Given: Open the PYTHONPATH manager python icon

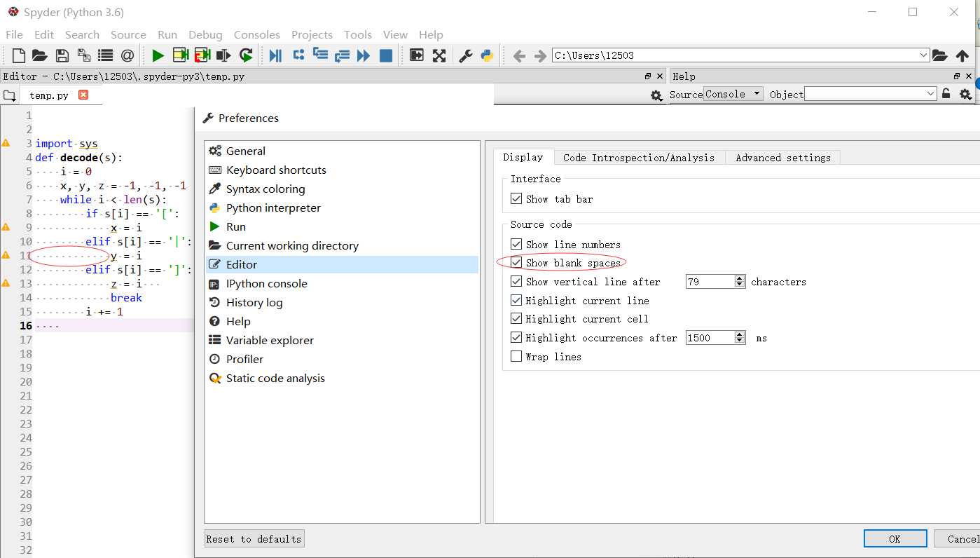Looking at the screenshot, I should [x=487, y=55].
